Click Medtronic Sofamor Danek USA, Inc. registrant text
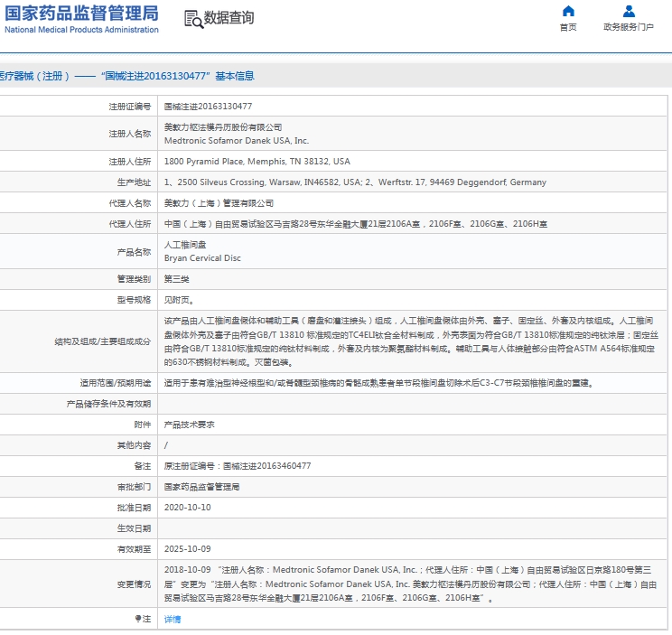This screenshot has height=635, width=672. (x=237, y=141)
